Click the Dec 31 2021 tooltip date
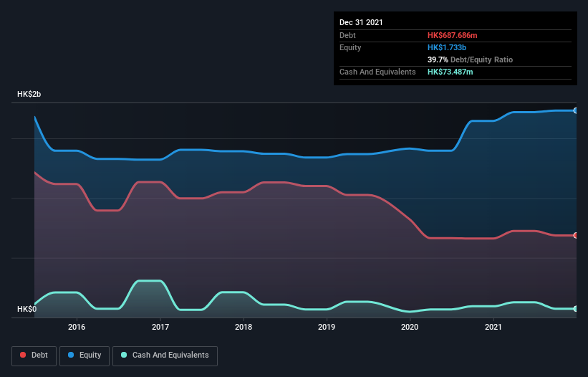This screenshot has height=377, width=588. click(x=361, y=22)
